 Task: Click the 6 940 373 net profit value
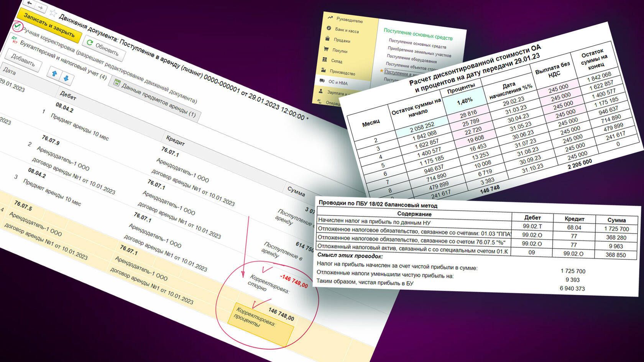pyautogui.click(x=572, y=288)
